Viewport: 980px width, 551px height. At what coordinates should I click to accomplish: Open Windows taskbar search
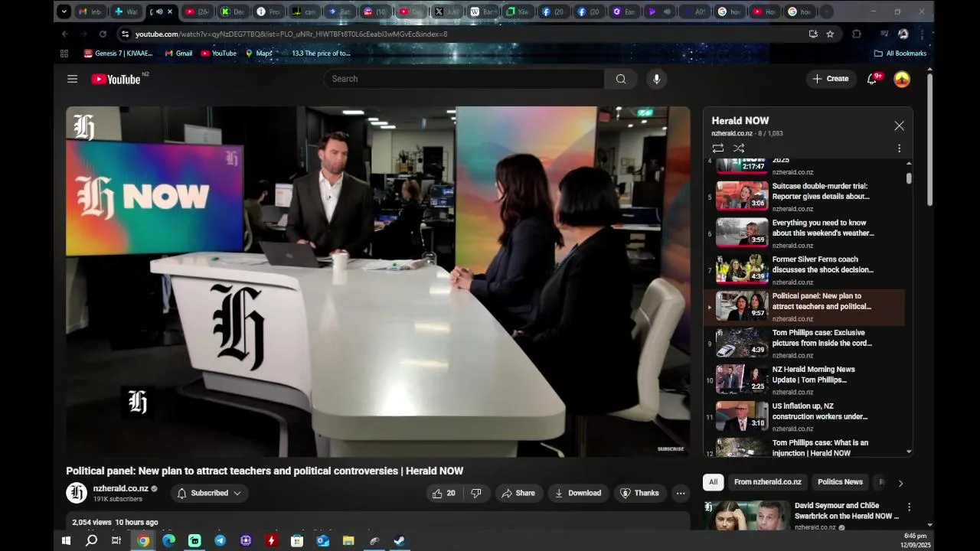[91, 540]
